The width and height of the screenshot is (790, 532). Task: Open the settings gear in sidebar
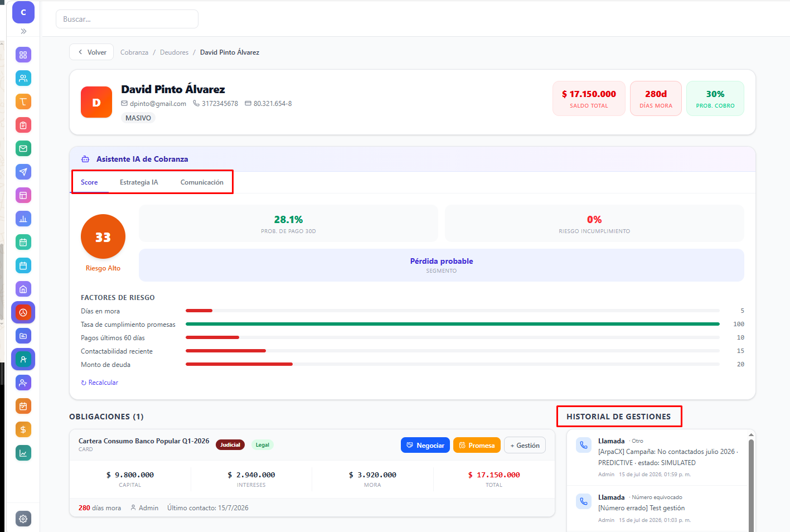click(x=23, y=519)
